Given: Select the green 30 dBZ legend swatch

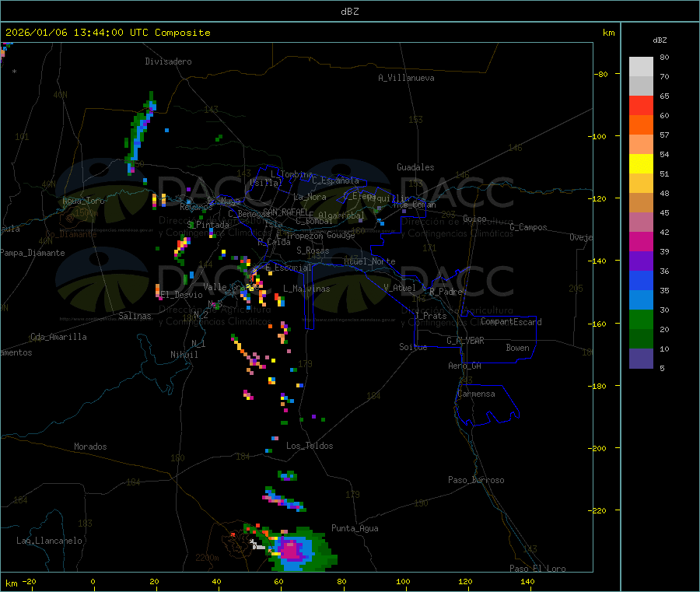Looking at the screenshot, I should (641, 319).
